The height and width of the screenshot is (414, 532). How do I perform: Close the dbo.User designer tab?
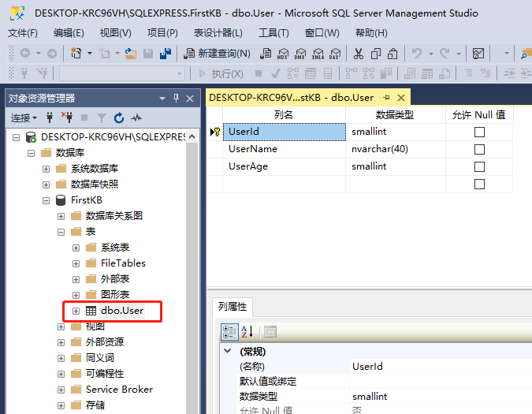401,98
